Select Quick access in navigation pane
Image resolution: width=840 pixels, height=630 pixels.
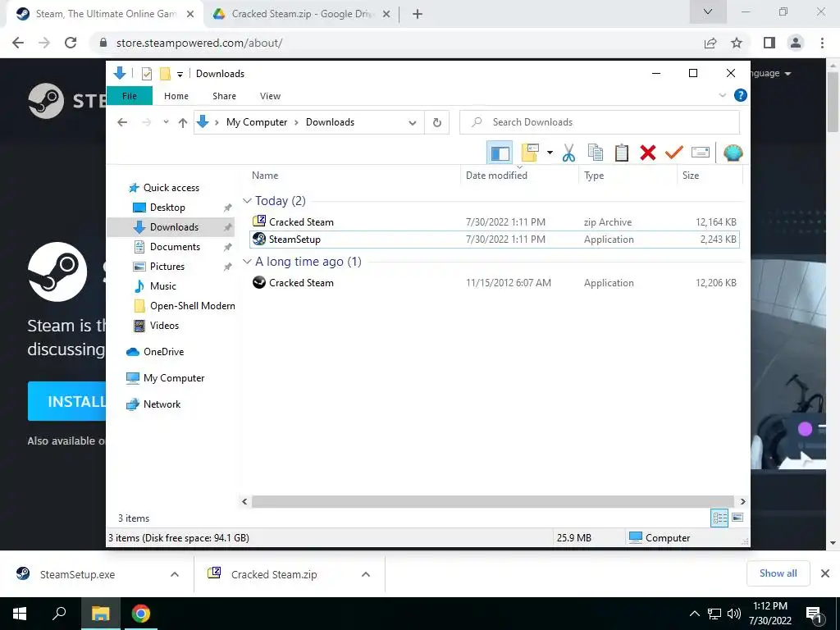171,188
